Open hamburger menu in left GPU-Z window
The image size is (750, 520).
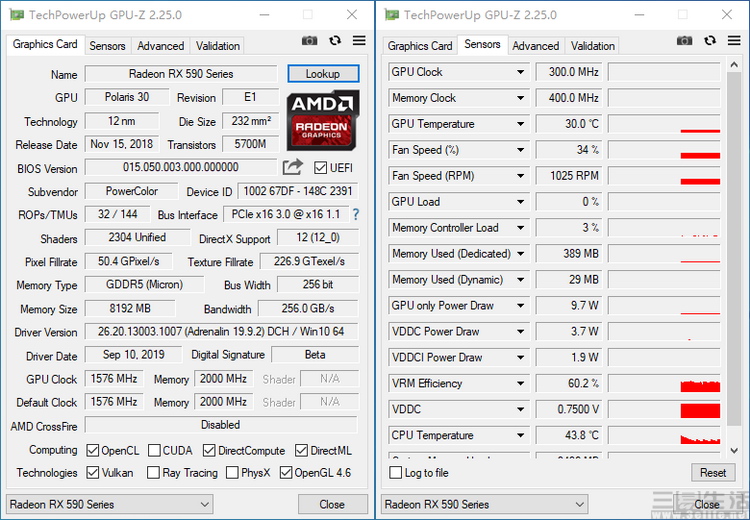pyautogui.click(x=359, y=41)
